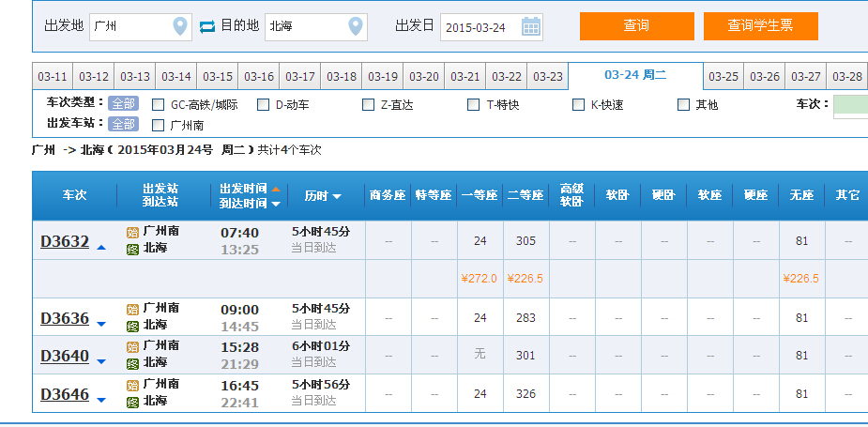This screenshot has width=868, height=427.
Task: Switch to the 03-28 date tab
Action: pyautogui.click(x=847, y=76)
